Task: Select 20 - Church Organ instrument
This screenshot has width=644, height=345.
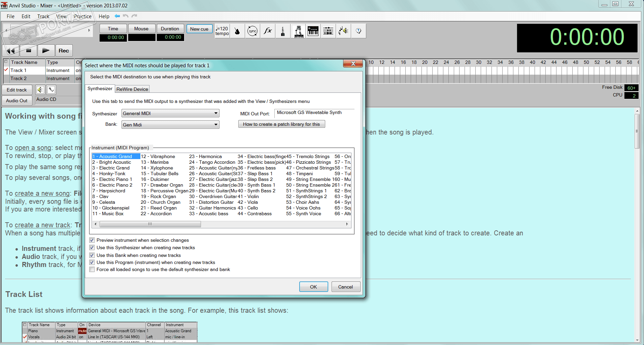Action: click(161, 202)
